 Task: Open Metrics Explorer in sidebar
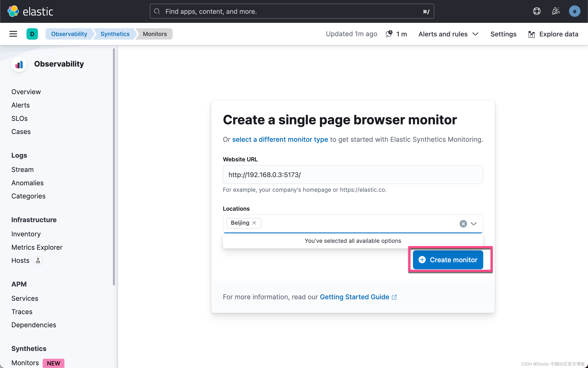pyautogui.click(x=37, y=247)
